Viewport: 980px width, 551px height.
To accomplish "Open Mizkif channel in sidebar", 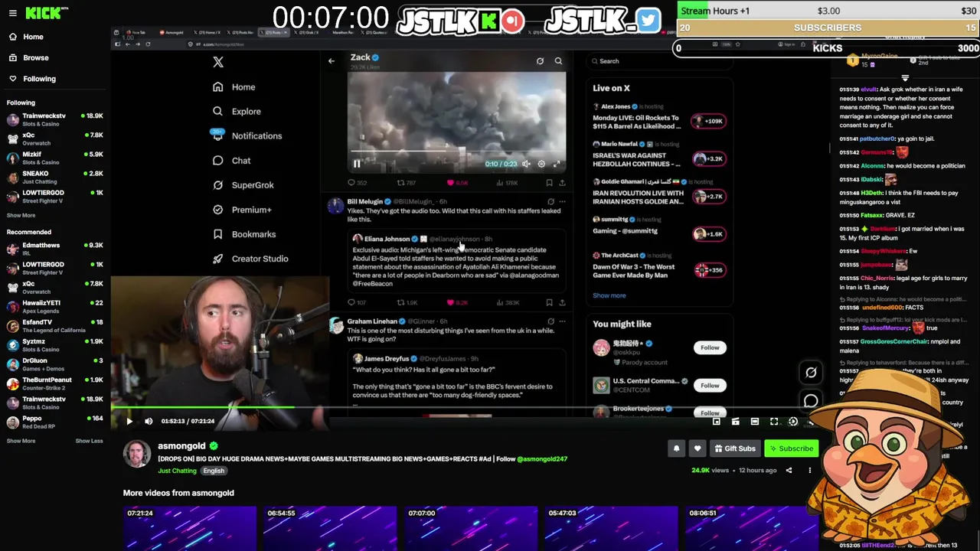I will click(54, 158).
